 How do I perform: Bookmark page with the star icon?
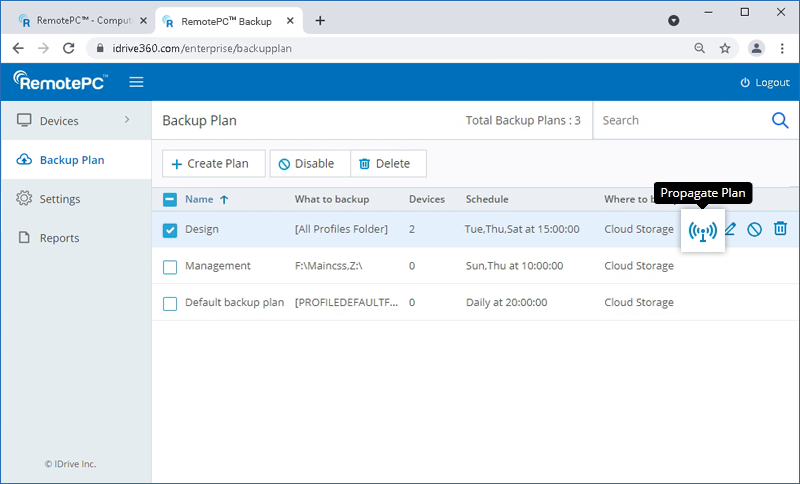pos(725,48)
